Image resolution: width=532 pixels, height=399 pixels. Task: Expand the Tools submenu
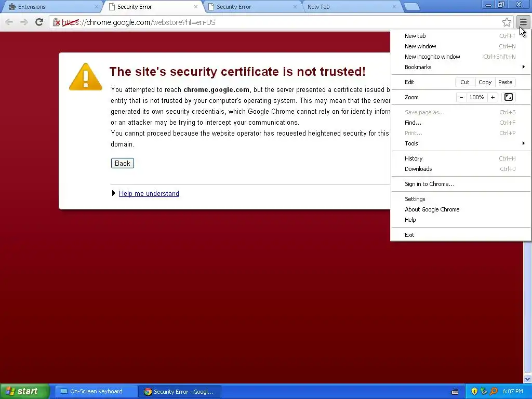[461, 143]
